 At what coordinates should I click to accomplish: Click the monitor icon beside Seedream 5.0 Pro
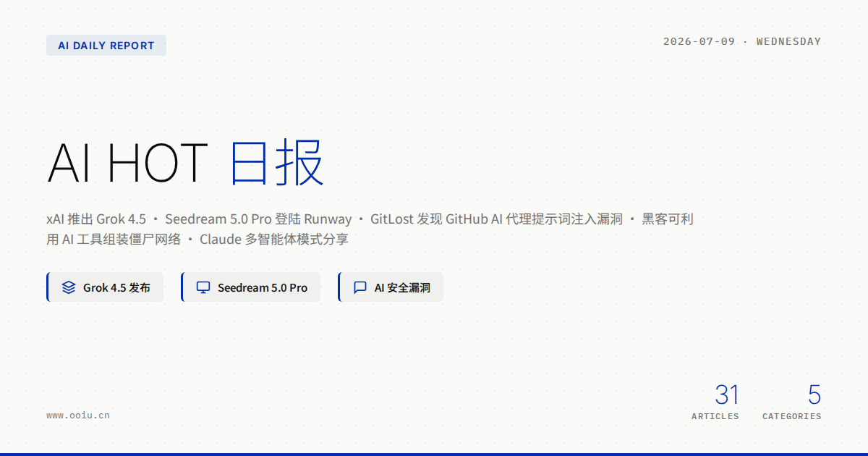pos(203,287)
